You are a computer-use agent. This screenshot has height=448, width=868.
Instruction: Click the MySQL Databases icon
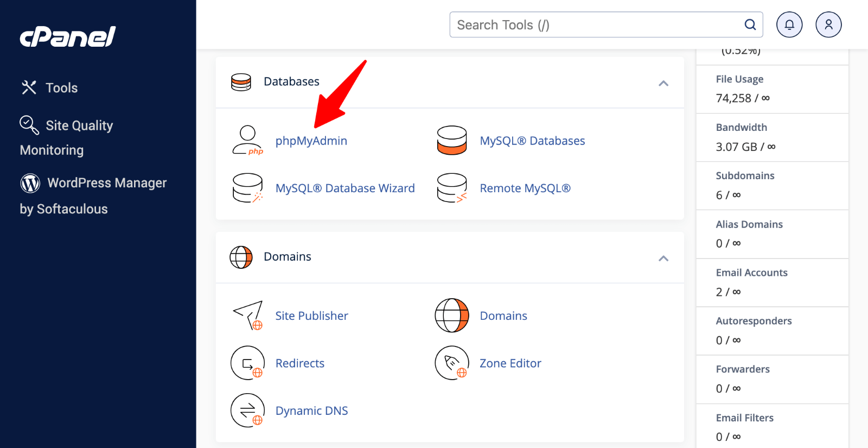pos(452,141)
